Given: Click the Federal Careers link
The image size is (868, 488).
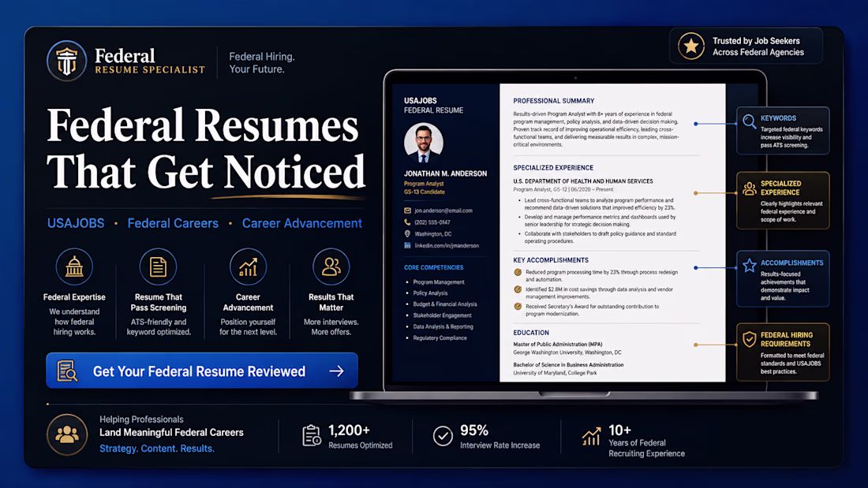Looking at the screenshot, I should 173,223.
